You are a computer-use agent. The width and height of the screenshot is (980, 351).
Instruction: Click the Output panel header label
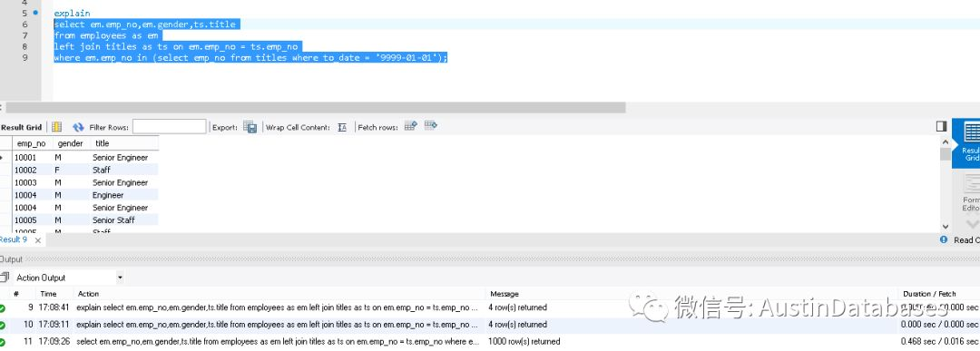(11, 259)
